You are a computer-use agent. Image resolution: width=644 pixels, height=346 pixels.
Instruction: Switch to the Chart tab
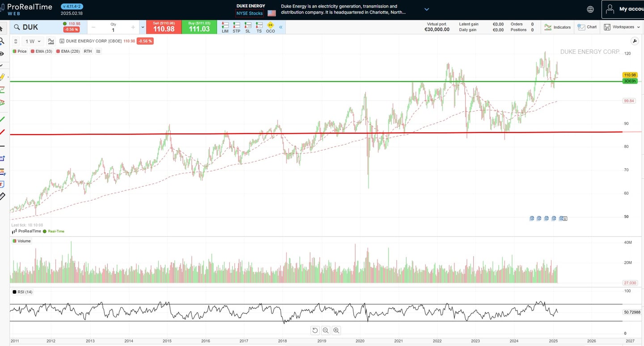click(x=587, y=27)
